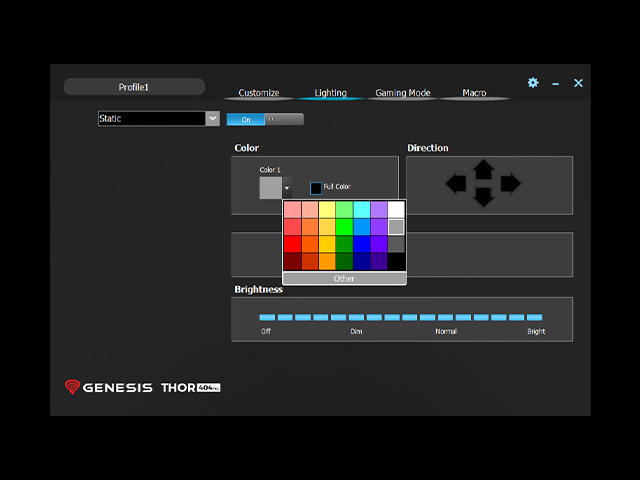Close the window with the X icon
The image size is (640, 480).
[578, 83]
